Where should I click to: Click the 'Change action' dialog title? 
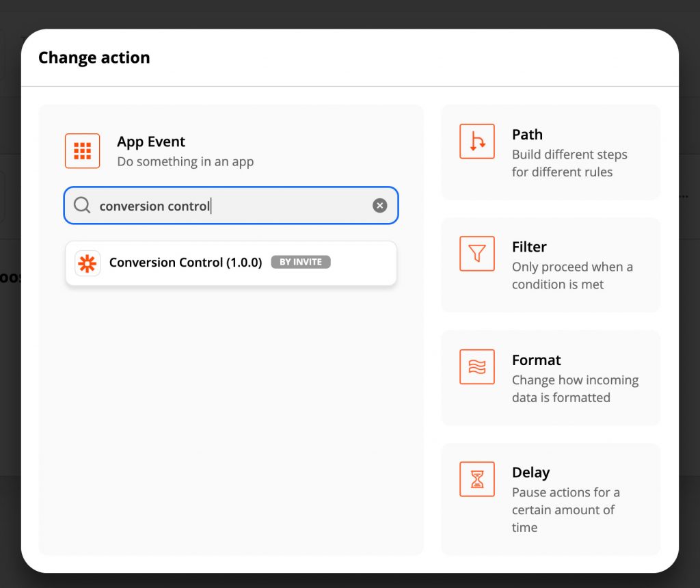click(x=94, y=58)
